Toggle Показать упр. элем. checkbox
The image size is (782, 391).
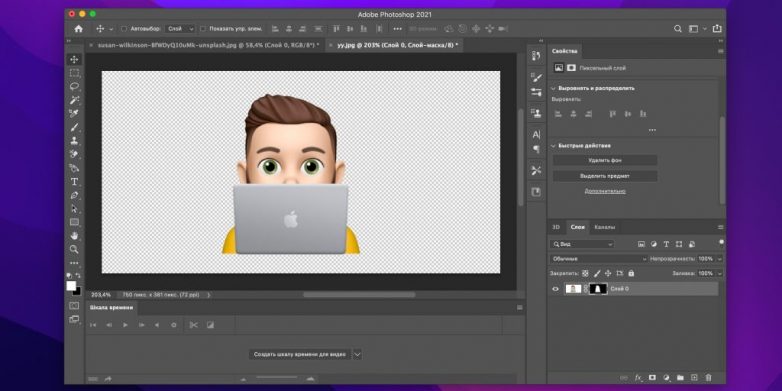coord(203,29)
